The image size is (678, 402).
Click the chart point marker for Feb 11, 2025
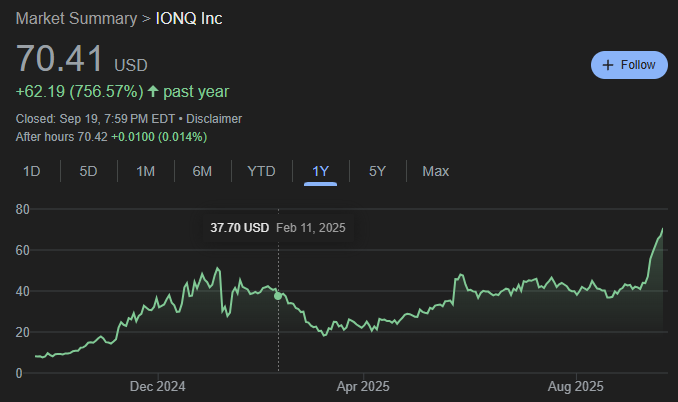pyautogui.click(x=278, y=296)
